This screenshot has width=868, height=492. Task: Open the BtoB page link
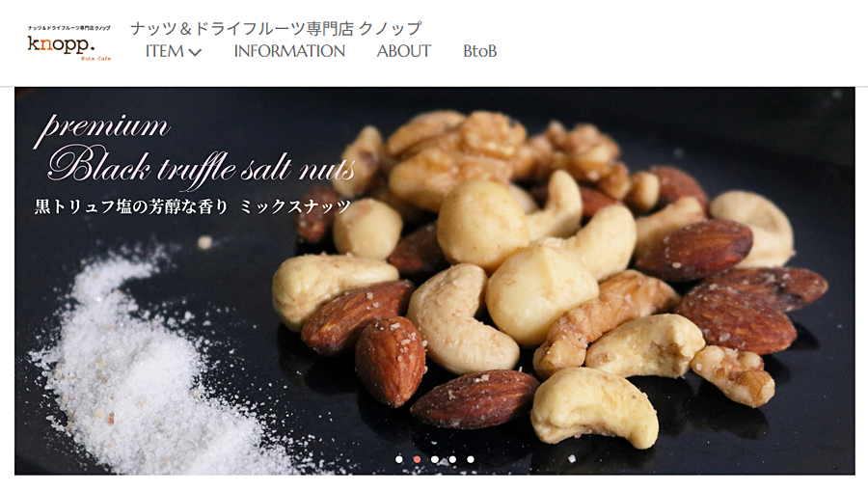point(479,51)
